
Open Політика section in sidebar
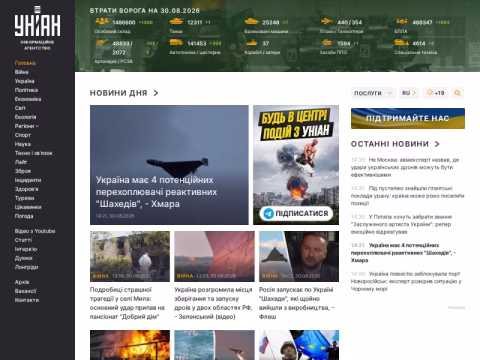coord(26,90)
